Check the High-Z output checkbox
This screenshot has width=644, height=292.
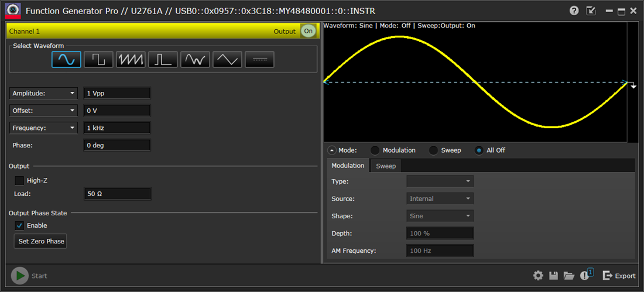tap(19, 181)
